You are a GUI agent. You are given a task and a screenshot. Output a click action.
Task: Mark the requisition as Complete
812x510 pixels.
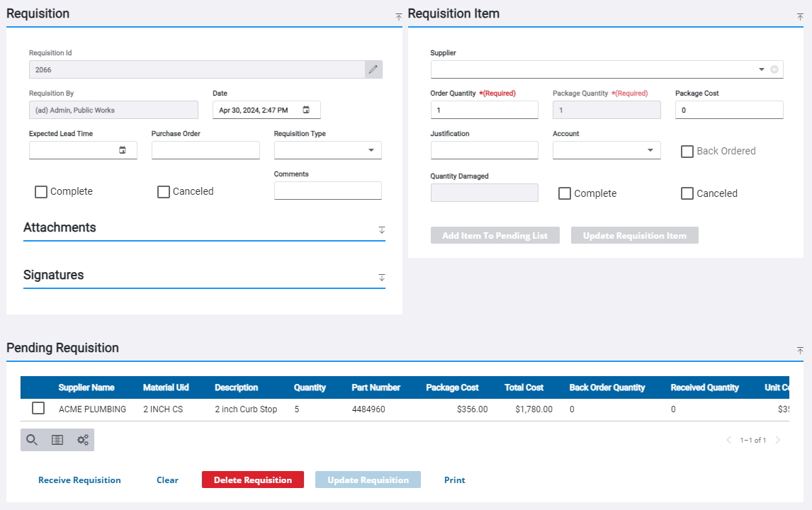click(x=40, y=191)
